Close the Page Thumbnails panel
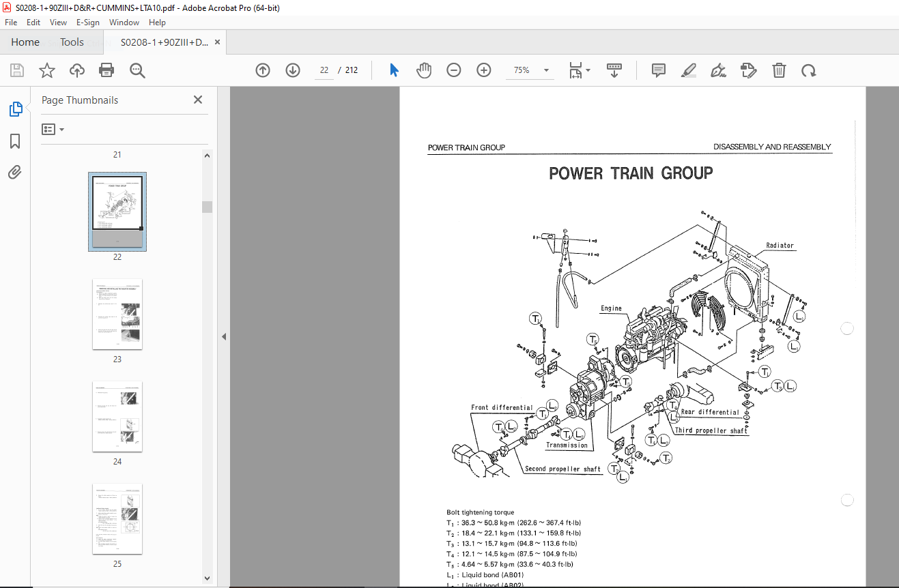 point(198,100)
